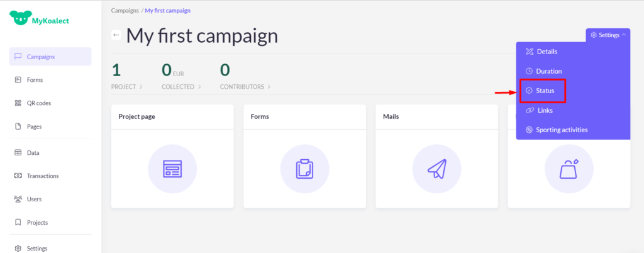The height and width of the screenshot is (253, 644).
Task: Open QR codes in the sidebar
Action: 38,103
